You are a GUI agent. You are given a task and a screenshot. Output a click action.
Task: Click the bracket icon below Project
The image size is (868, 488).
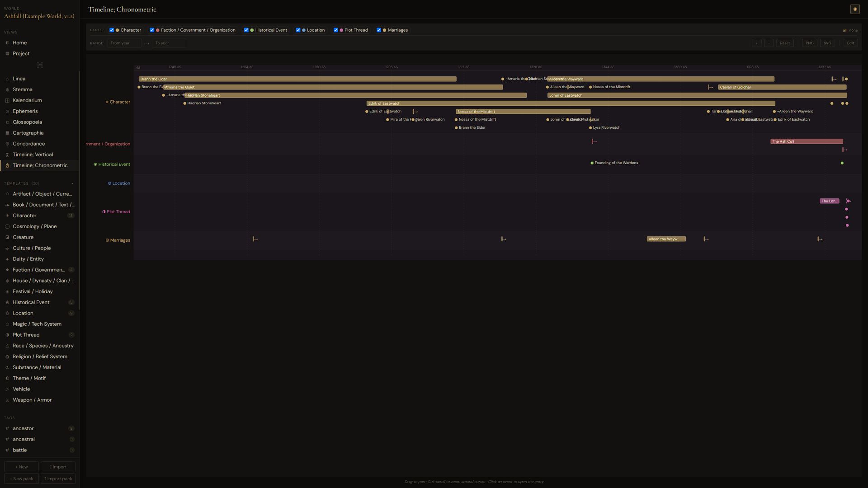pos(40,66)
